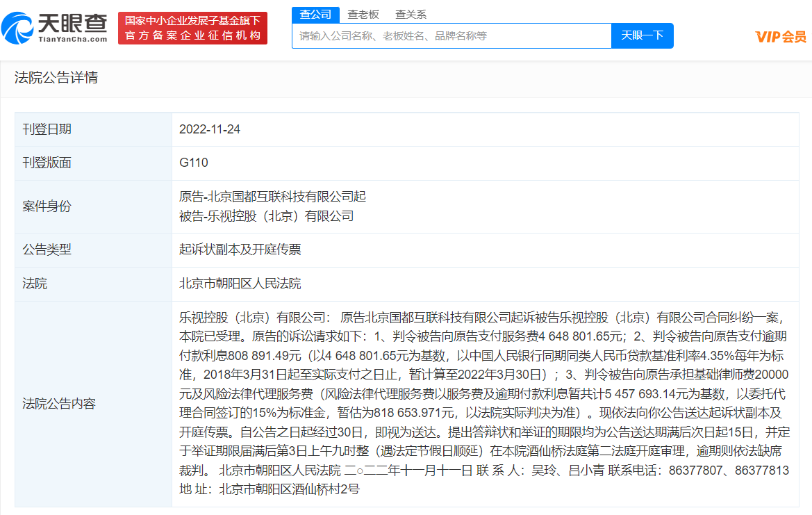Click the value 起诉状副本及开庭传票
812x515 pixels.
[x=240, y=250]
